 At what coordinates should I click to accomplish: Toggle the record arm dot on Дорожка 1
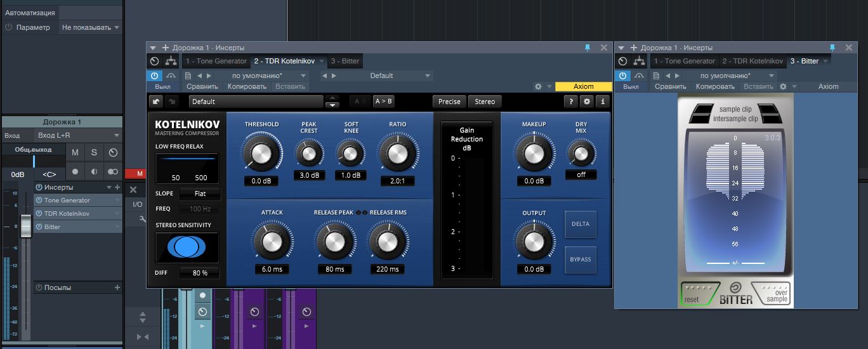[75, 171]
